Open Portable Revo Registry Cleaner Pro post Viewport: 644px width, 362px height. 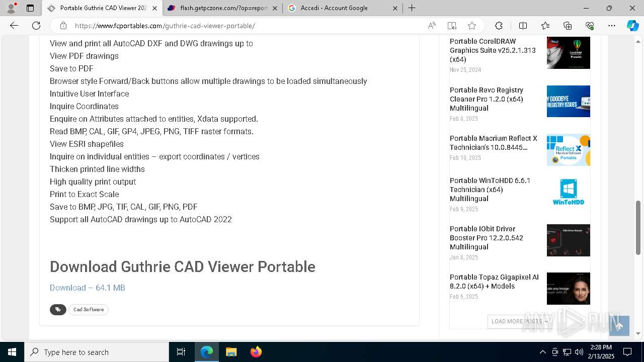[x=487, y=99]
